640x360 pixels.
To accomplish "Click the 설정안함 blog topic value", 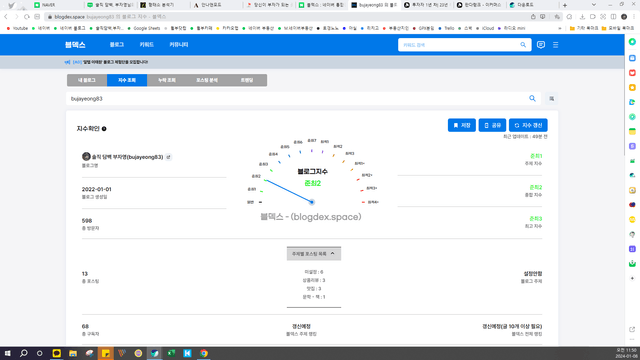I will [533, 274].
